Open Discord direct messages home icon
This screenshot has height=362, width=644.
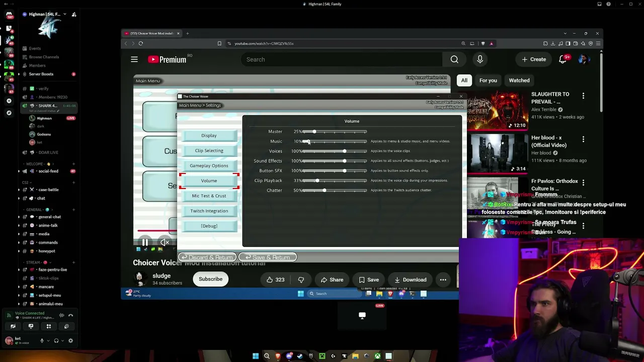pos(9,15)
